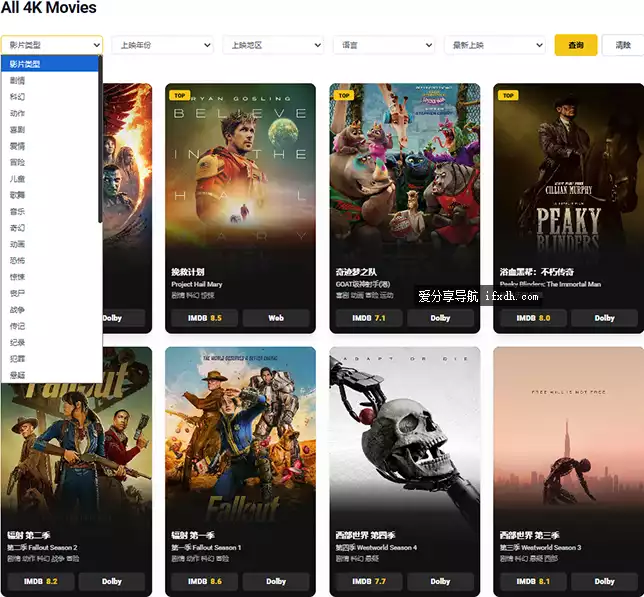This screenshot has width=644, height=597.
Task: Open the 挽救计划 title link
Action: 188,272
